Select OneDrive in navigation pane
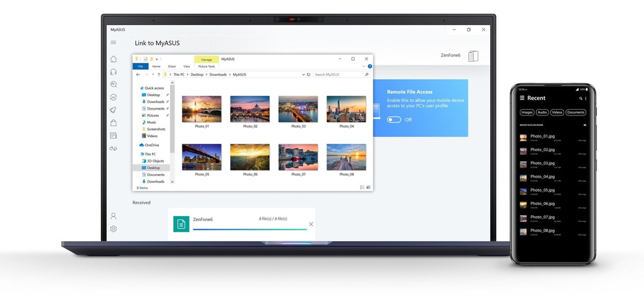Screen dimensions: 644x296 [x=149, y=145]
